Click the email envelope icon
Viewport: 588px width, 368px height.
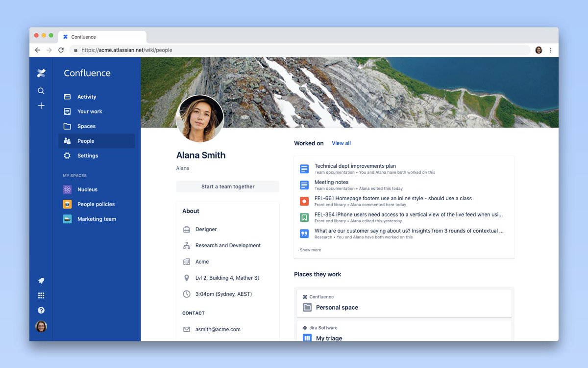(187, 329)
